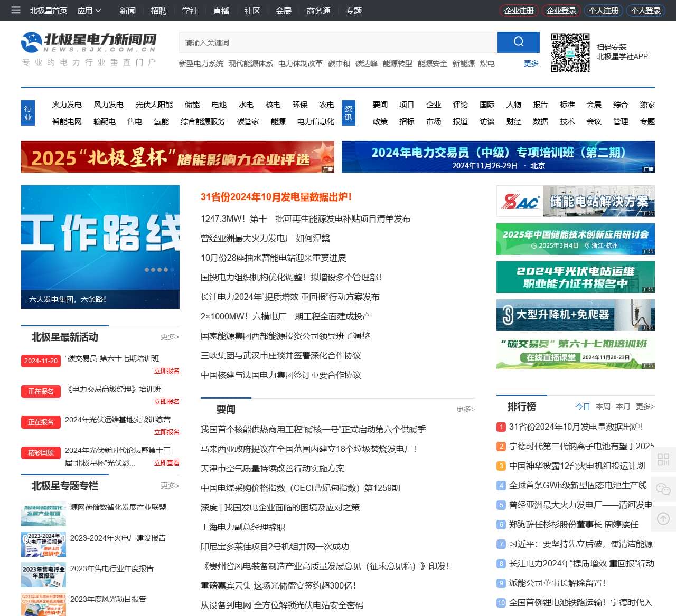Image resolution: width=676 pixels, height=616 pixels.
Task: Expand more hot keywords via 更多 link
Action: click(531, 63)
